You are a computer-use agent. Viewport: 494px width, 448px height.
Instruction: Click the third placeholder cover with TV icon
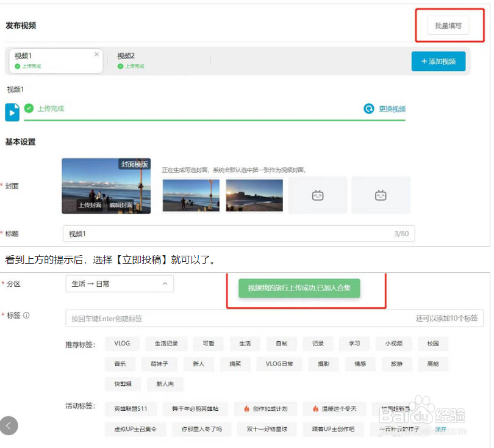[x=318, y=195]
